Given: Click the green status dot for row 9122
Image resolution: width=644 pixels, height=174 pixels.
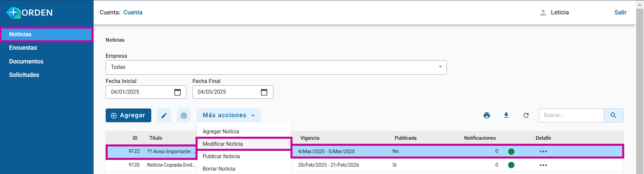Looking at the screenshot, I should (x=511, y=151).
